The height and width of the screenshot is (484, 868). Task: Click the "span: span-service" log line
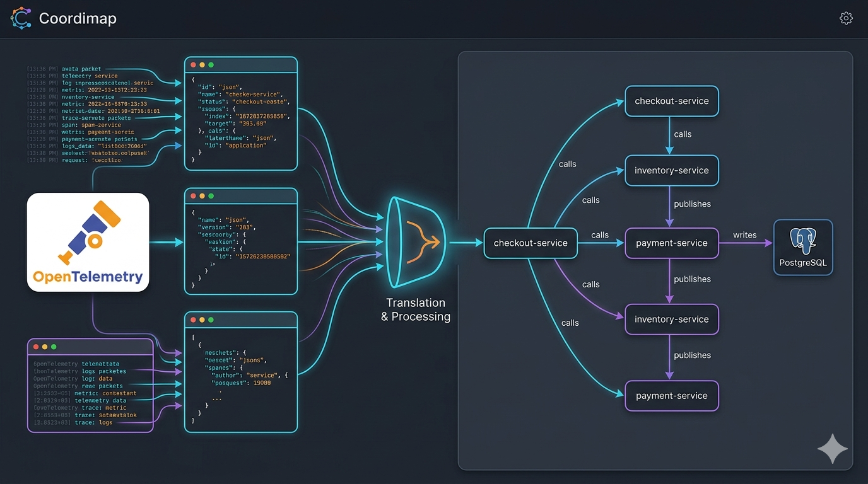(x=91, y=125)
